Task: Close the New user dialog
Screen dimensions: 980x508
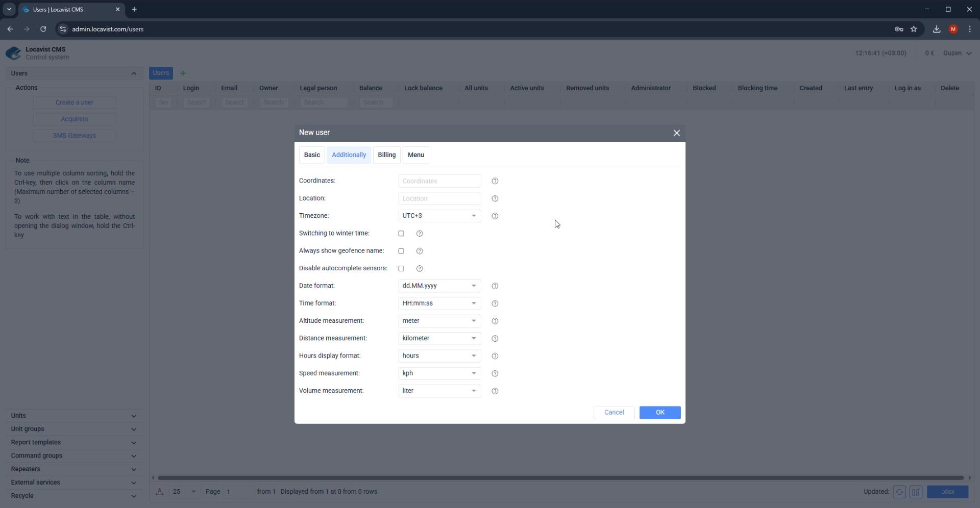Action: 676,133
